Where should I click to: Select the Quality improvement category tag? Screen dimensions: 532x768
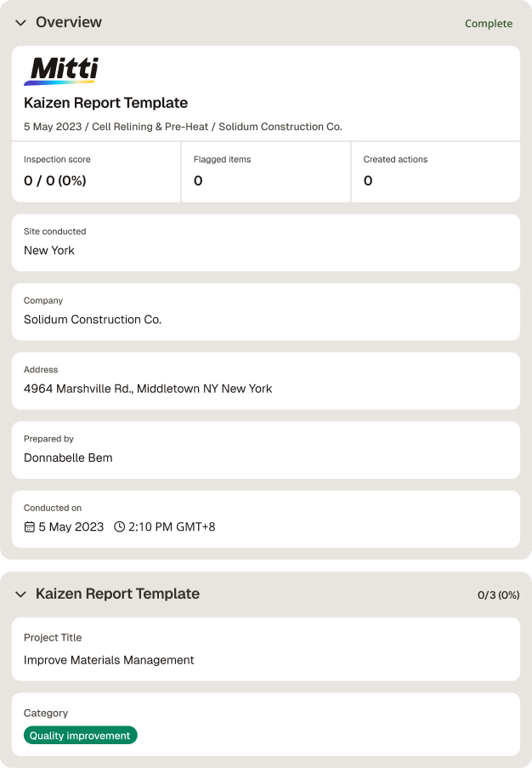click(80, 735)
